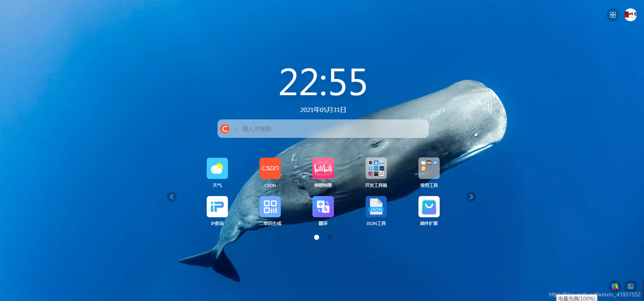Open the 插件扩展 extensions icon
This screenshot has height=301, width=644.
(x=429, y=206)
